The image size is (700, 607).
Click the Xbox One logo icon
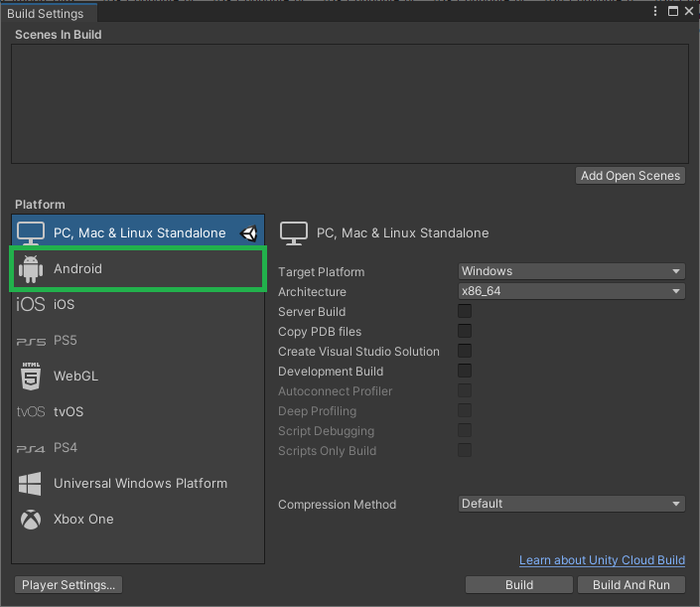(31, 519)
